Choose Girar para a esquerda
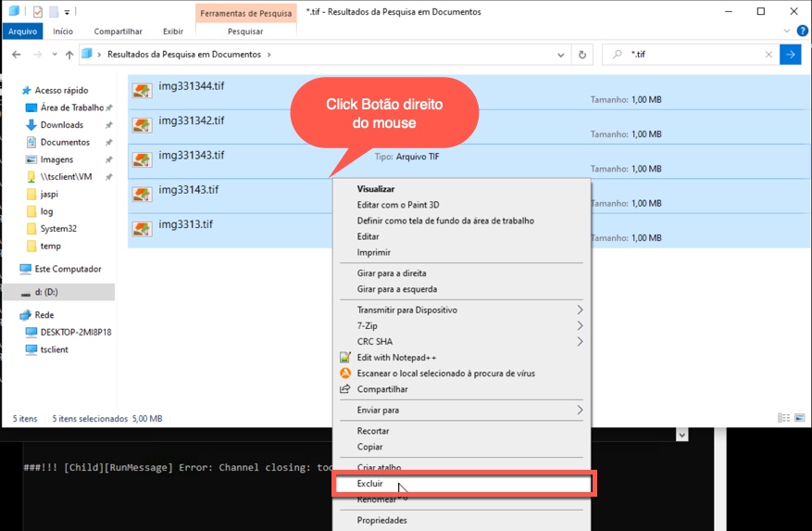Viewport: 812px width, 531px height. [396, 289]
